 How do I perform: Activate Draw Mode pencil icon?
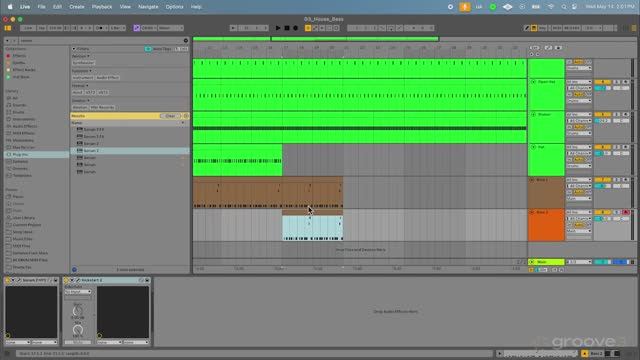coord(527,28)
